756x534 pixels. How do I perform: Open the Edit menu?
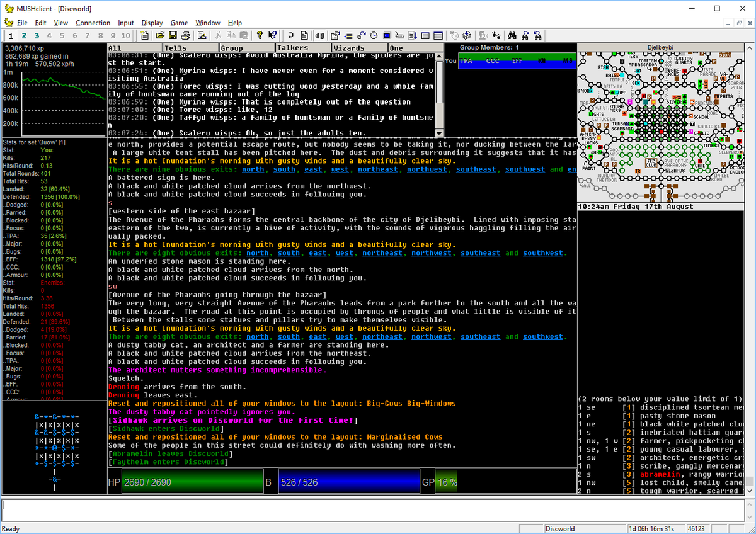click(40, 23)
